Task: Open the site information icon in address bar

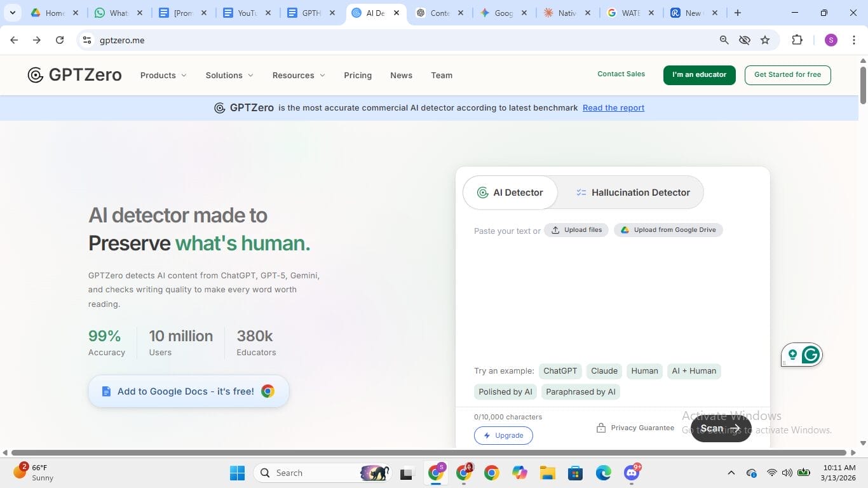Action: click(87, 40)
